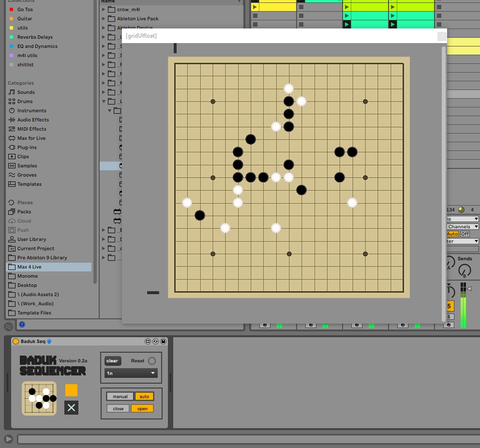The image size is (480, 448).
Task: Expand the crow_m4l folder
Action: [104, 10]
